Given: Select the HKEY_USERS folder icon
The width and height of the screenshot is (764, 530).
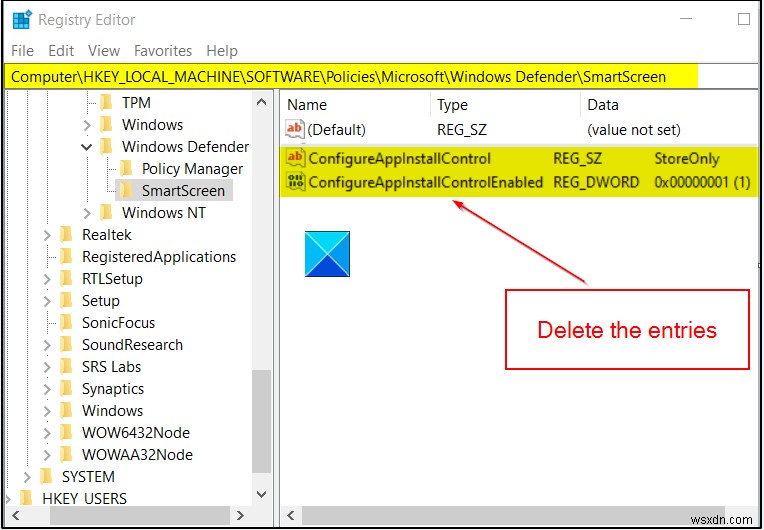Looking at the screenshot, I should pos(26,498).
